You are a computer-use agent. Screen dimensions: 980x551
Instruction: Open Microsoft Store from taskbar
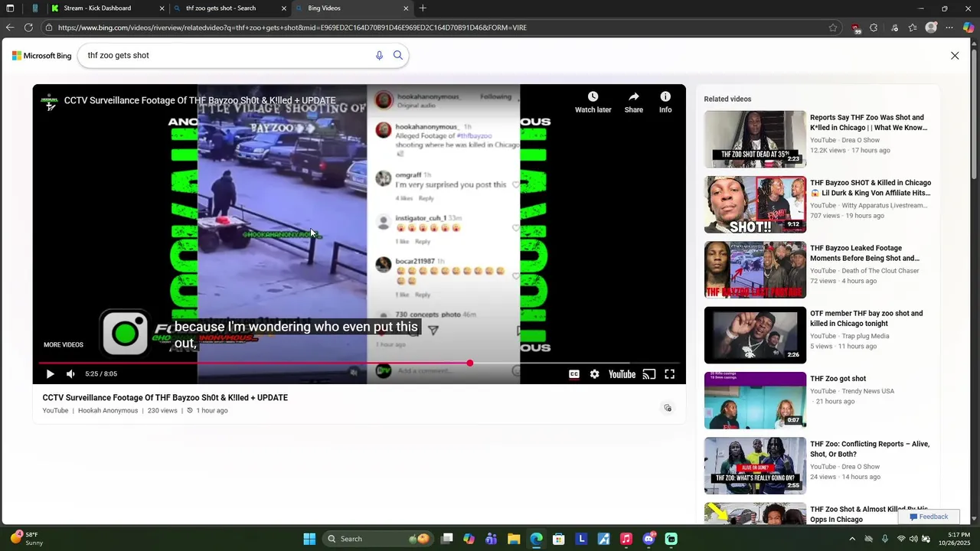559,539
